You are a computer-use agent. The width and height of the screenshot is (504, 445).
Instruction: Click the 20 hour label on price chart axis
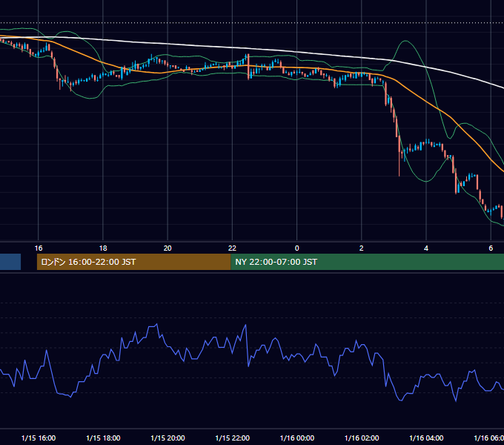(168, 248)
